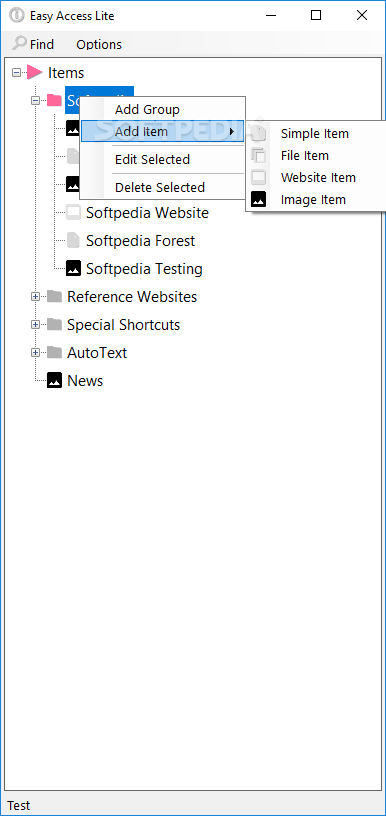Image resolution: width=386 pixels, height=816 pixels.
Task: Expand the Special Shortcuts group
Action: click(x=35, y=325)
